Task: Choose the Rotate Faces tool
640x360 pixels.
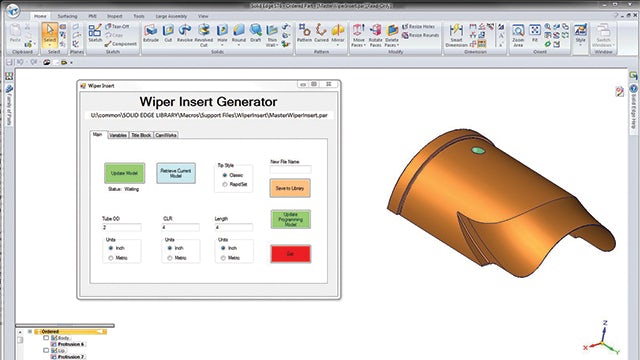Action: [x=375, y=35]
